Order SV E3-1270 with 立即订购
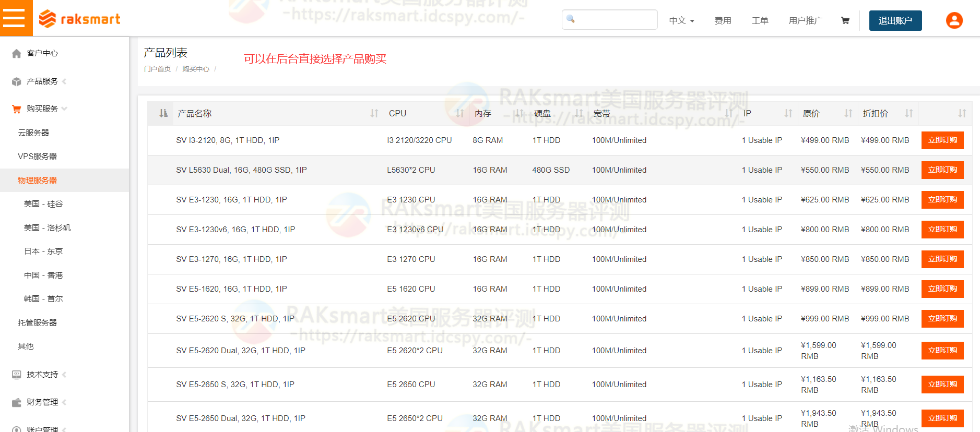This screenshot has width=980, height=432. [942, 259]
